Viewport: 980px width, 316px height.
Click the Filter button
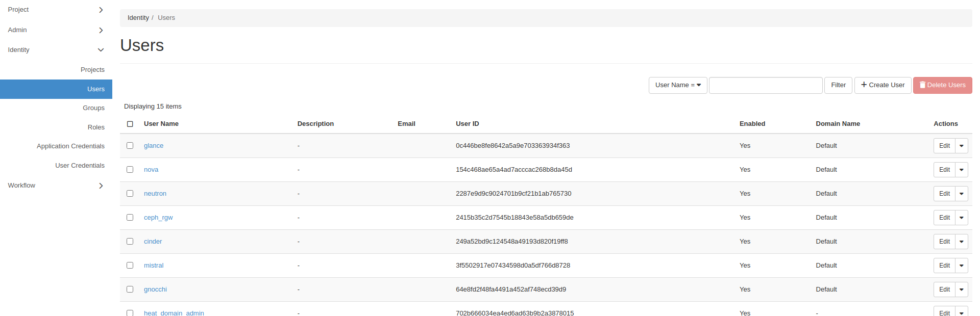[x=838, y=85]
